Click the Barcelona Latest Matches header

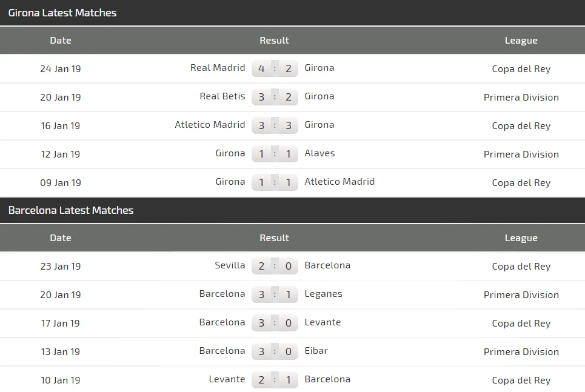click(x=71, y=210)
